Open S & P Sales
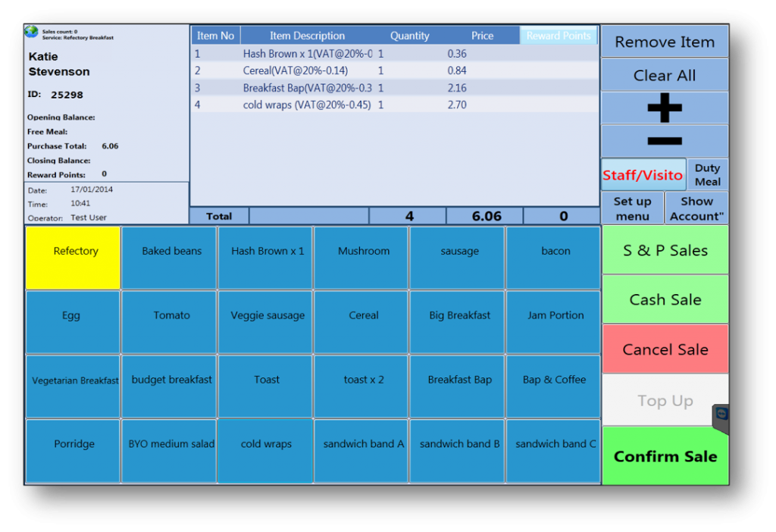 (665, 250)
